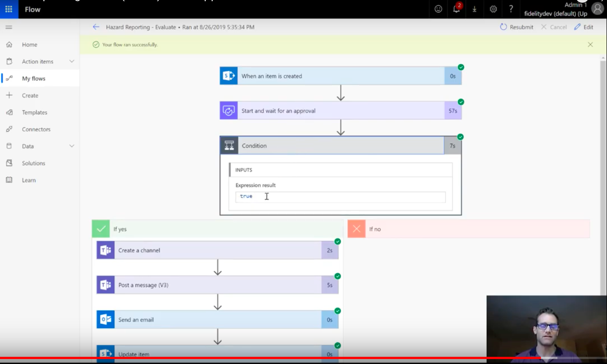Open feedback smiley face icon
This screenshot has width=607, height=364.
[438, 9]
